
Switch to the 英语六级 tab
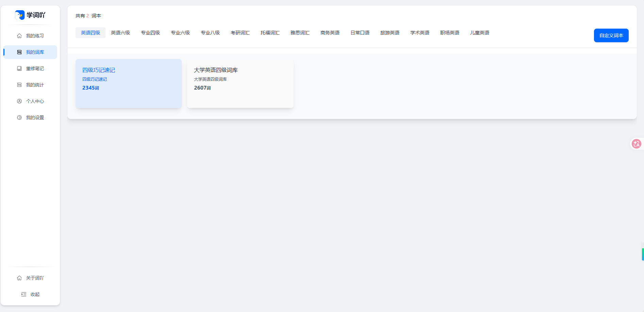120,33
